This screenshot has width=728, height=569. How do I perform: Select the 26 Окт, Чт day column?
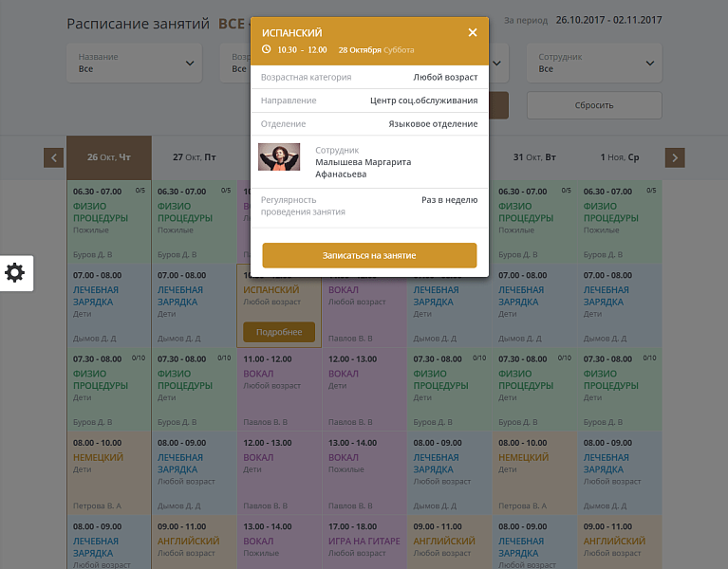pos(109,157)
